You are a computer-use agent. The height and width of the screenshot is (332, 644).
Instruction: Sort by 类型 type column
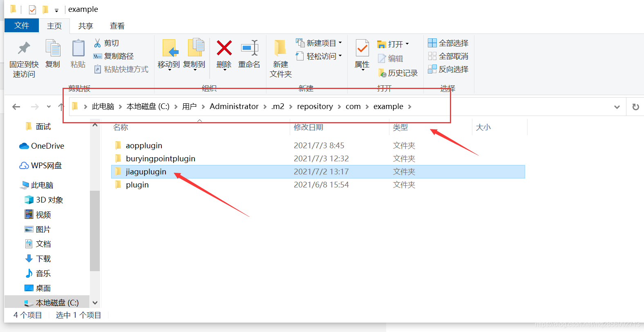point(400,127)
